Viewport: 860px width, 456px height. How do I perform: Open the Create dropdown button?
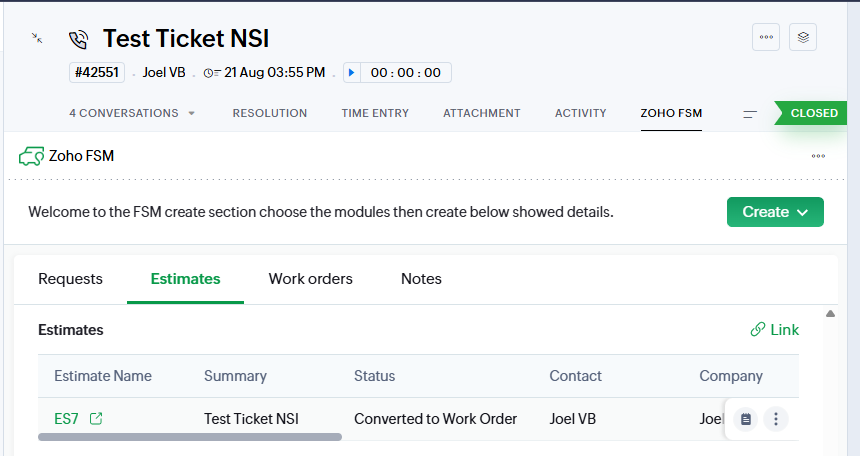point(775,212)
